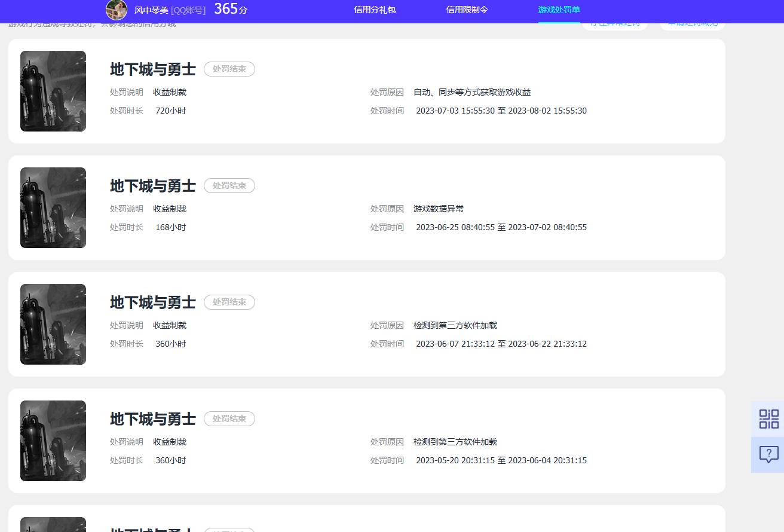Click reason 自动、同步等方式获取游戏收益

[x=472, y=92]
